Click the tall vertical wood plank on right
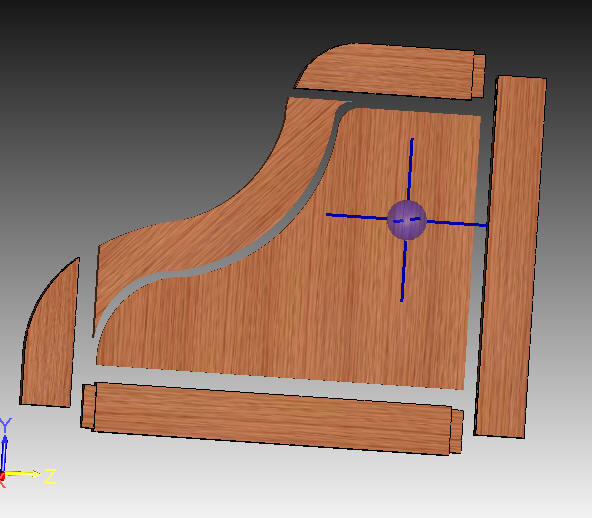 pos(510,257)
